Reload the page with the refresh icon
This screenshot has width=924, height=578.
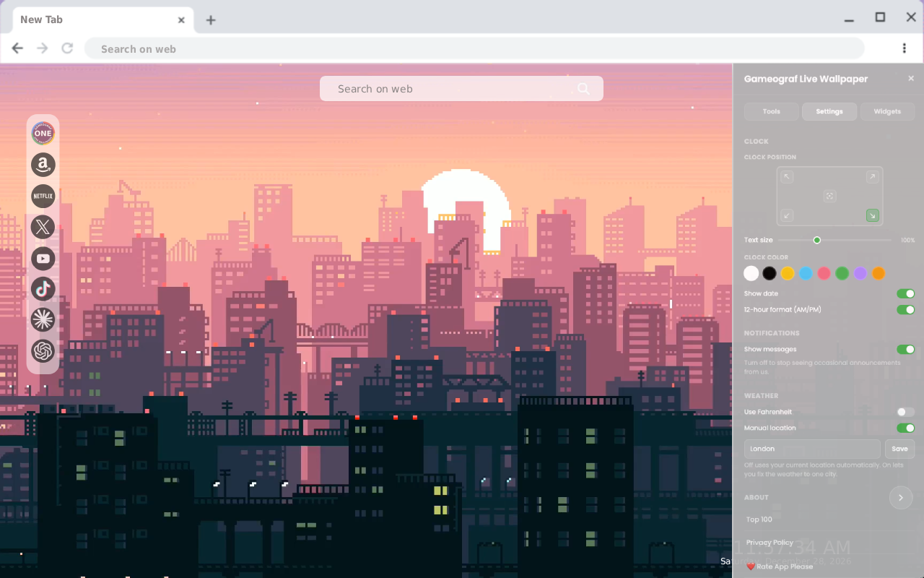point(67,48)
